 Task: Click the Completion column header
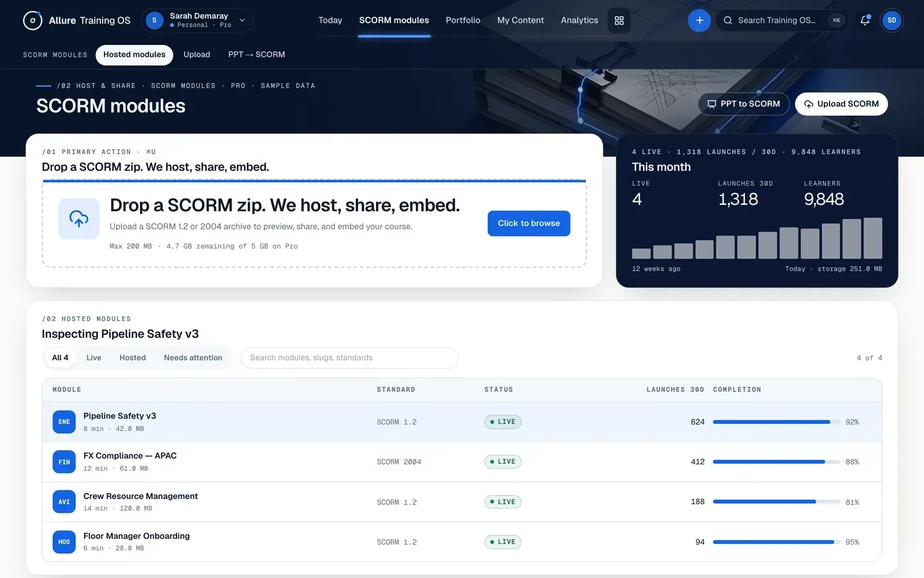point(737,390)
